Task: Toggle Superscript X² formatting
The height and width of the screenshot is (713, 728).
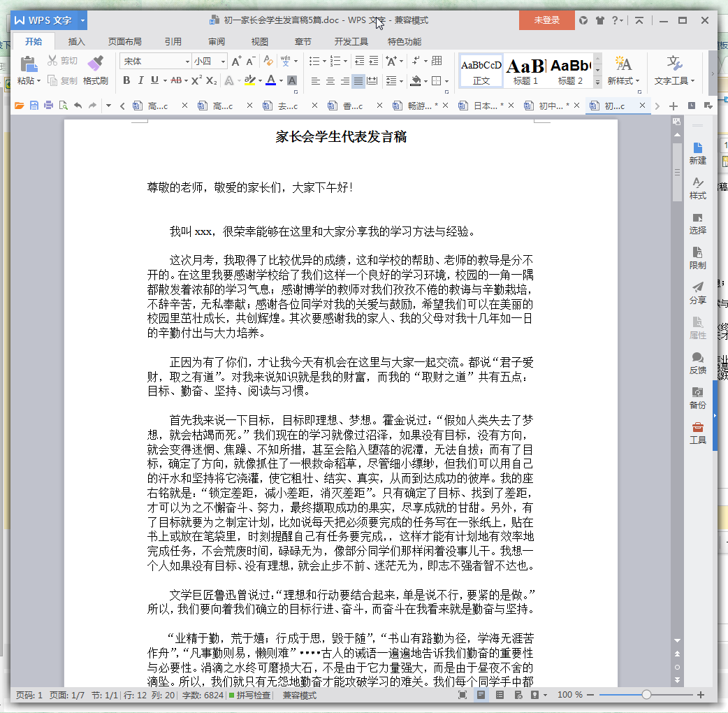Action: (x=196, y=80)
